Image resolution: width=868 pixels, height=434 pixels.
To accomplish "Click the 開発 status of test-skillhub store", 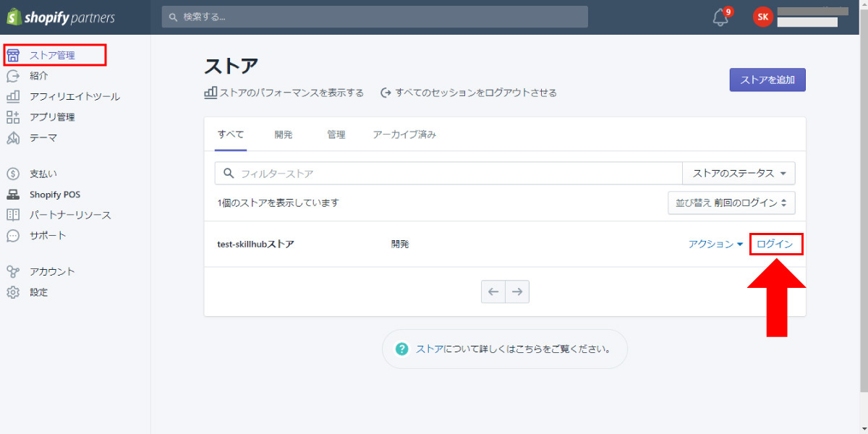I will [x=400, y=244].
